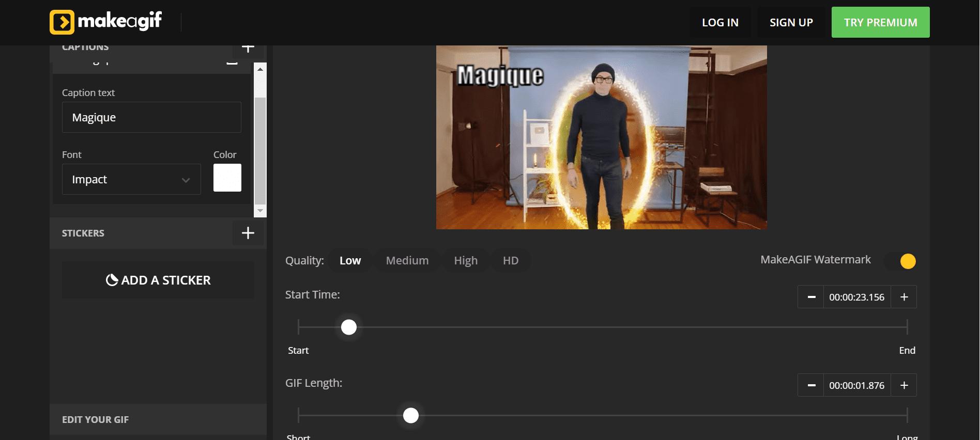Decrease start time with minus button
Image resolution: width=980 pixels, height=440 pixels.
click(x=811, y=297)
